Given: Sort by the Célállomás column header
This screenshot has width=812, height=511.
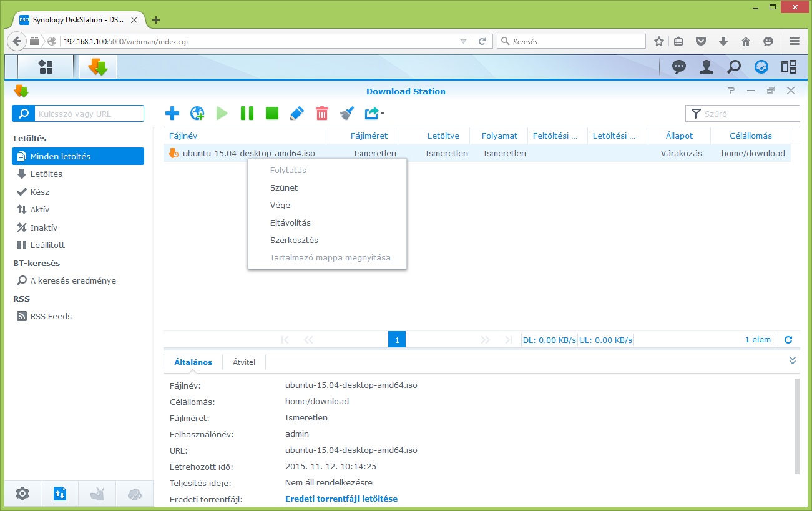Looking at the screenshot, I should tap(751, 136).
